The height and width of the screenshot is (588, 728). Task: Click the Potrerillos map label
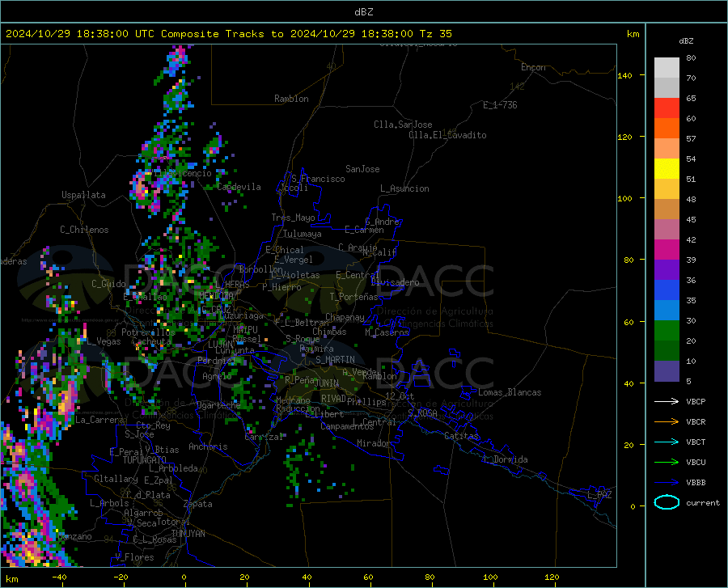(x=148, y=332)
